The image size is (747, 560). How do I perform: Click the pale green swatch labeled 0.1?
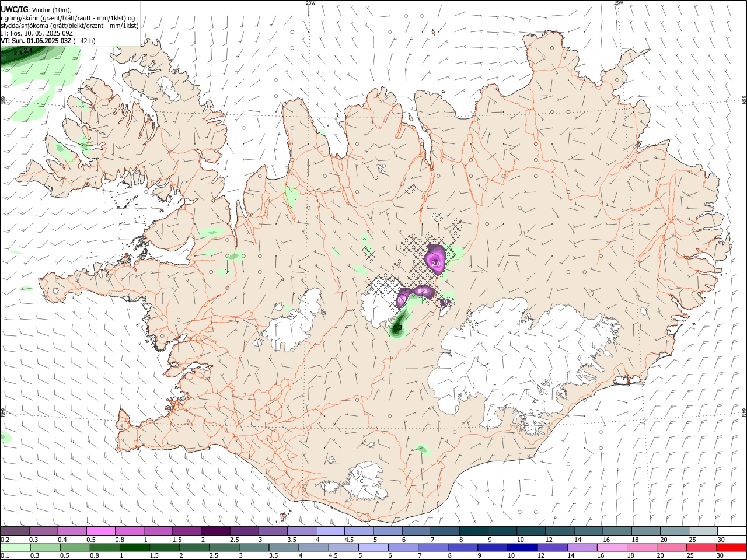click(15, 548)
